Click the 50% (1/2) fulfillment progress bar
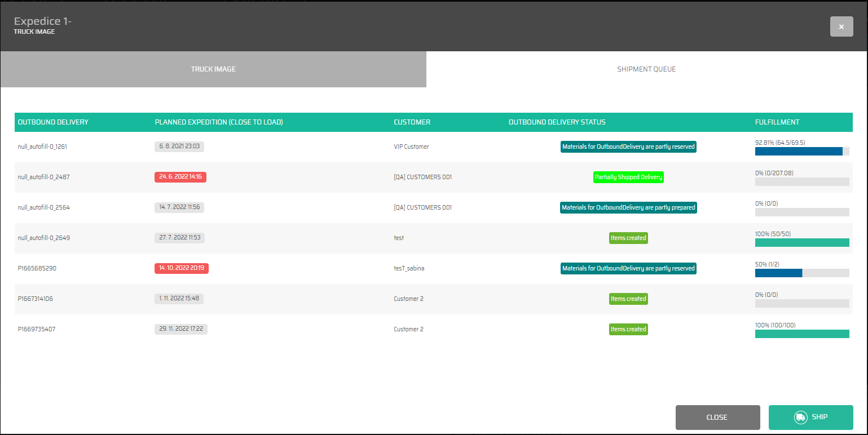Image resolution: width=868 pixels, height=435 pixels. (x=801, y=273)
